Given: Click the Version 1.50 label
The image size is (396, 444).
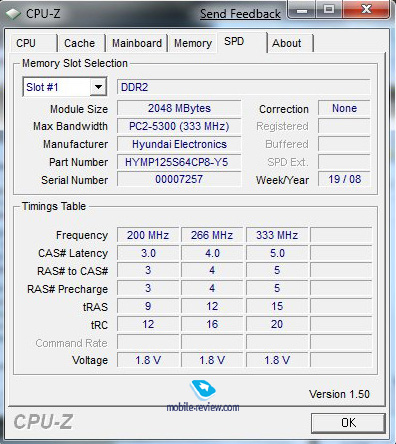Looking at the screenshot, I should click(339, 394).
